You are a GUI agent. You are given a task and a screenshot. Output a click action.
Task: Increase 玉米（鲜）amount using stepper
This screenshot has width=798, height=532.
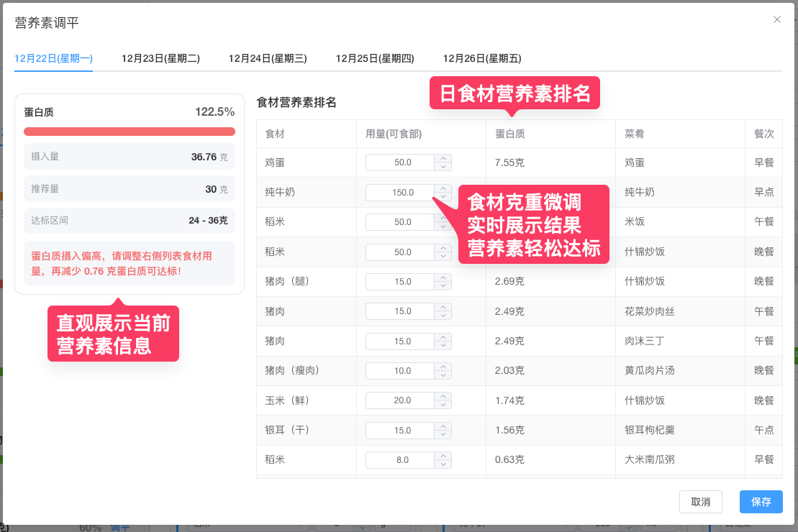[x=443, y=396]
